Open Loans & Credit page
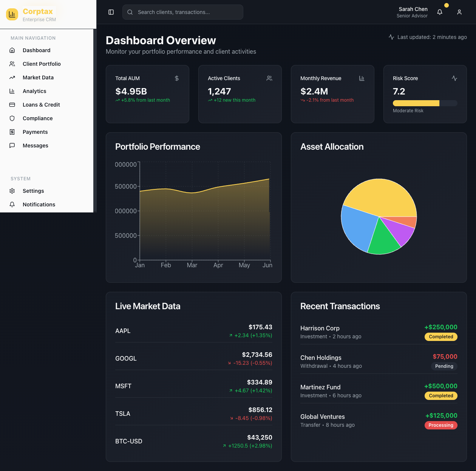Viewport: 476px width, 471px height. [x=41, y=105]
